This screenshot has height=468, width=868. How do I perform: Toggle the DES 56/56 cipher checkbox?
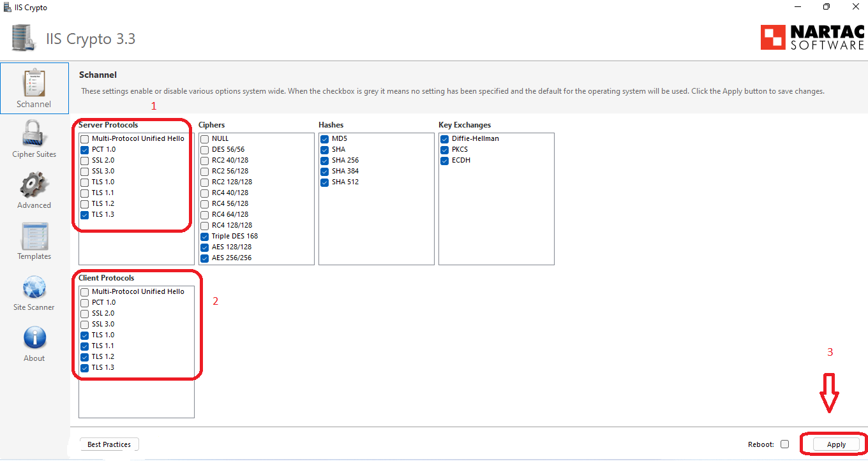(x=205, y=149)
